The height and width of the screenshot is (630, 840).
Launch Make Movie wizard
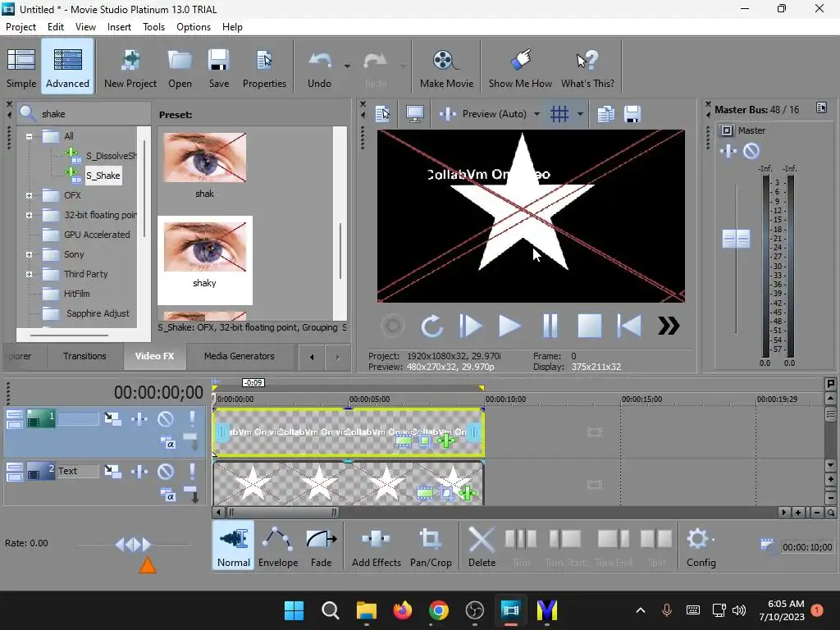(446, 67)
